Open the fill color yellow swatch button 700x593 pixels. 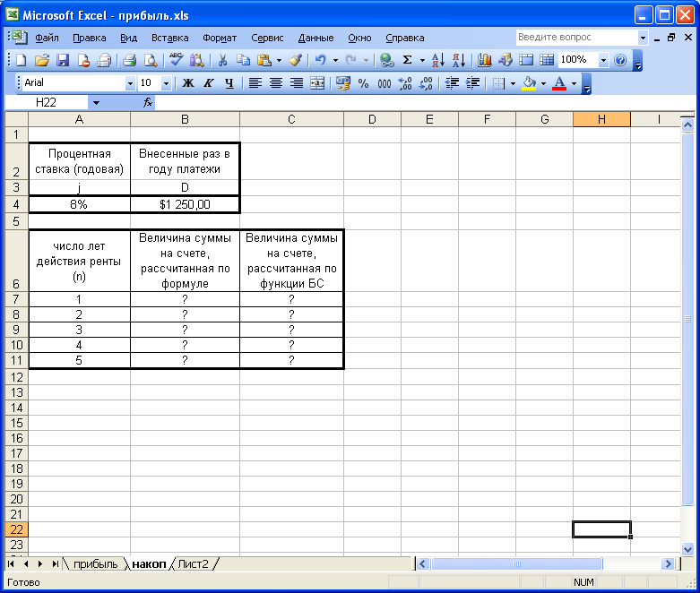[529, 83]
